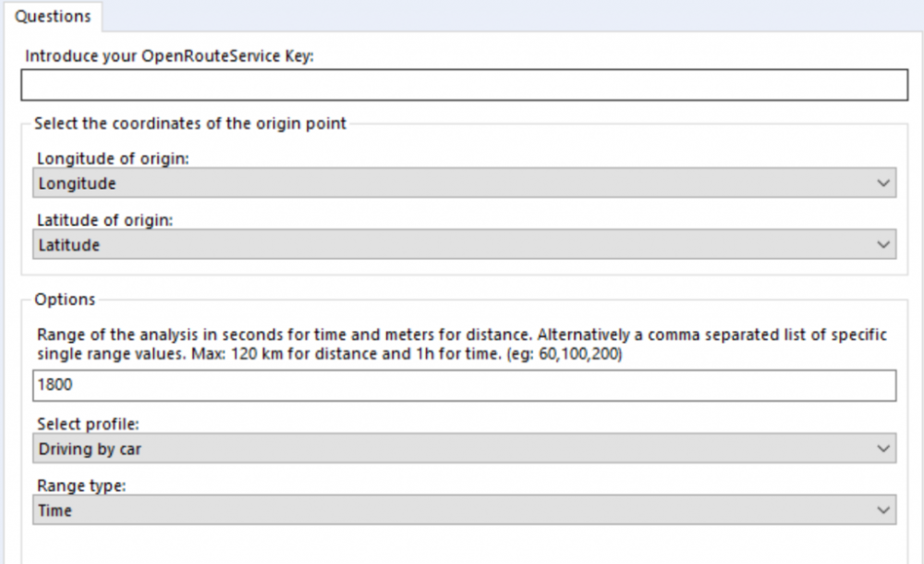This screenshot has width=924, height=564.
Task: Switch to the Questions tab
Action: click(x=53, y=16)
